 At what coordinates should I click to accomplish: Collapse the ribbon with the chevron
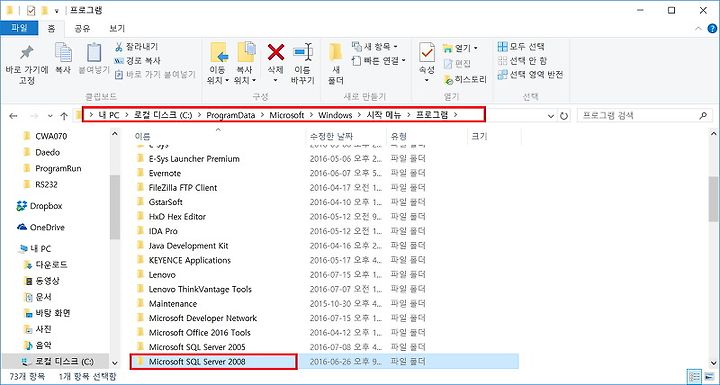tap(698, 28)
